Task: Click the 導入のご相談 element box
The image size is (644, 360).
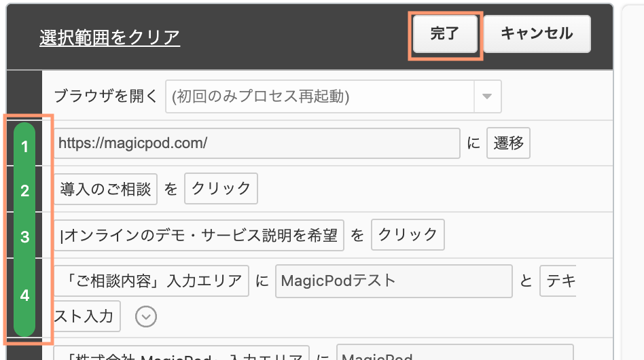Action: [x=105, y=190]
